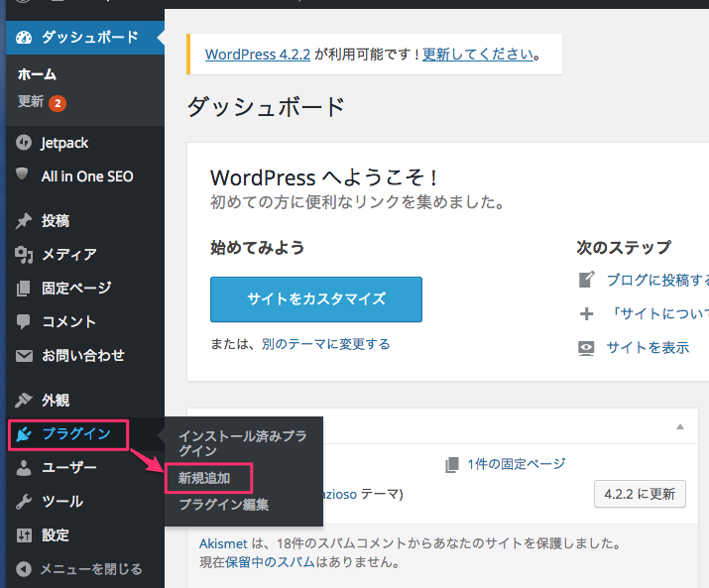
Task: Open the ダッシュボード menu item
Action: 85,38
